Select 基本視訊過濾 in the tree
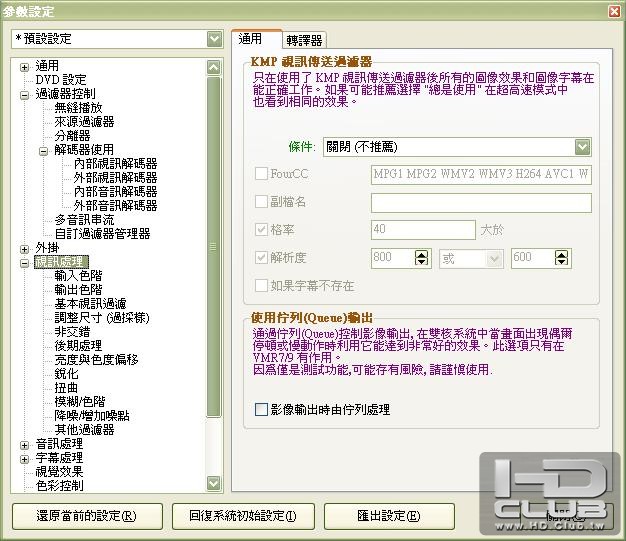The width and height of the screenshot is (626, 541). tap(90, 303)
